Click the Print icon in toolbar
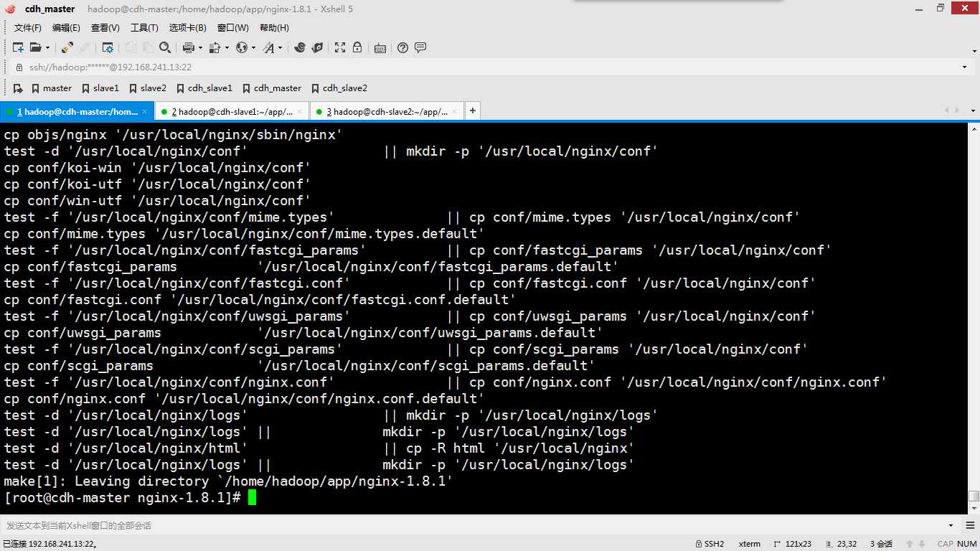 tap(189, 47)
